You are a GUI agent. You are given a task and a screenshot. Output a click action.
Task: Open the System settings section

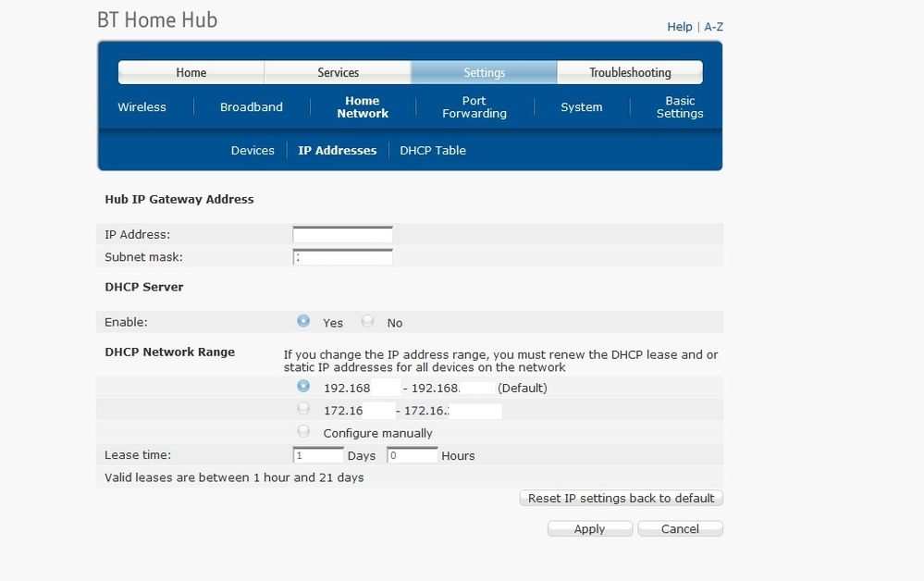tap(581, 107)
